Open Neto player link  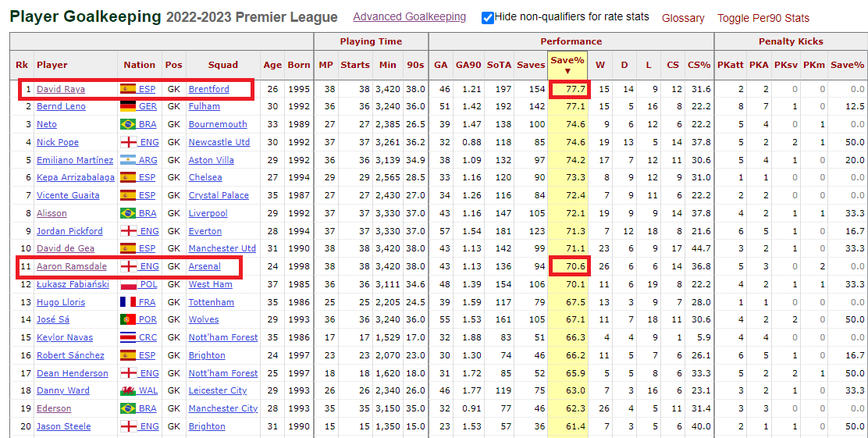[47, 124]
